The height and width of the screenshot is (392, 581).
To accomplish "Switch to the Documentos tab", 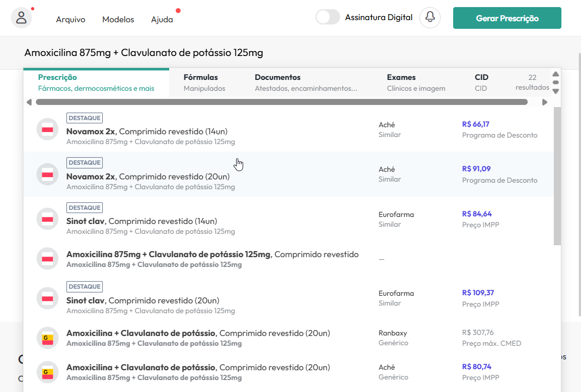I will [x=306, y=83].
